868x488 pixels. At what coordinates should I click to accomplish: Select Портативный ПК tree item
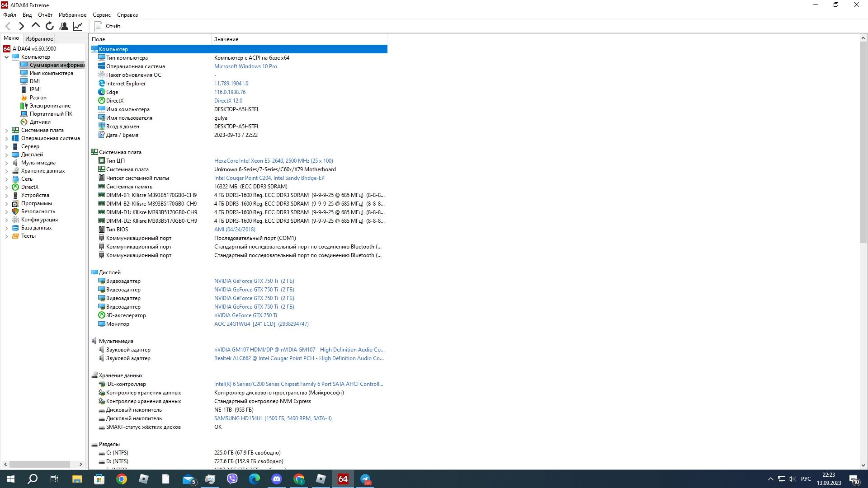tap(51, 114)
